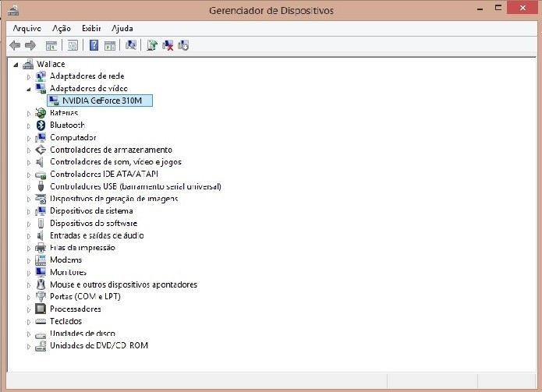Click the sound controllers speaker icon
The image size is (542, 392).
[40, 162]
